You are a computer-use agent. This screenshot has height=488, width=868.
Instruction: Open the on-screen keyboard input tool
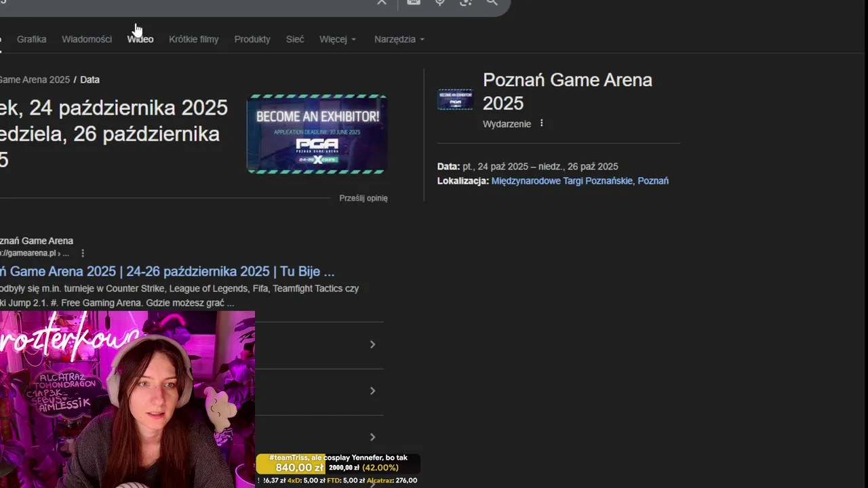414,2
